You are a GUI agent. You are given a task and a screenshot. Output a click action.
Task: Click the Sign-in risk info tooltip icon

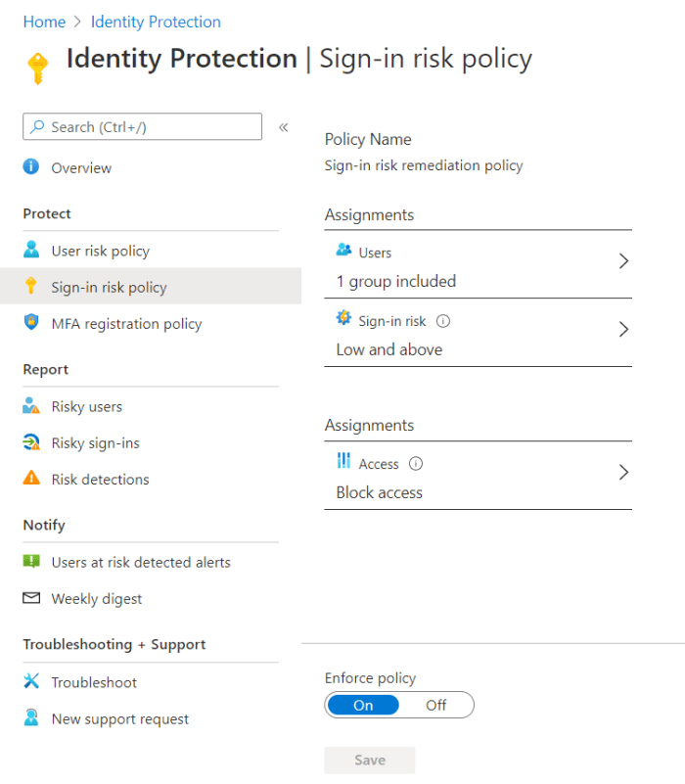point(443,321)
